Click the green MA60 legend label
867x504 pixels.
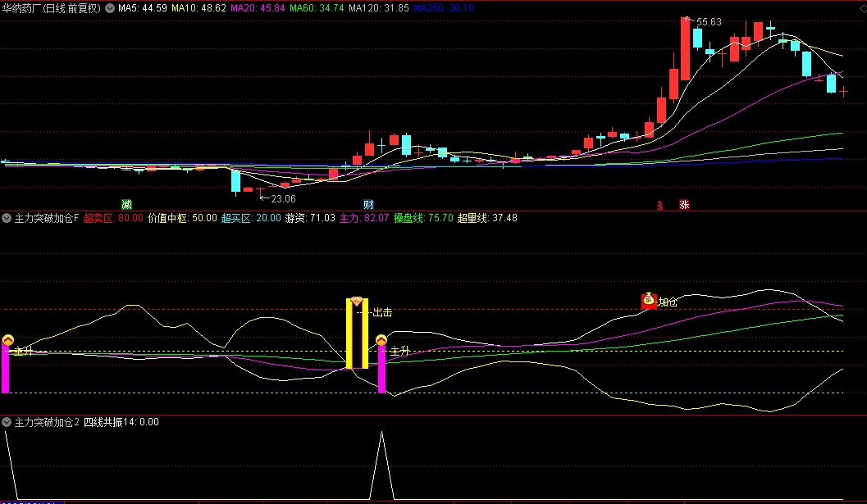[316, 8]
